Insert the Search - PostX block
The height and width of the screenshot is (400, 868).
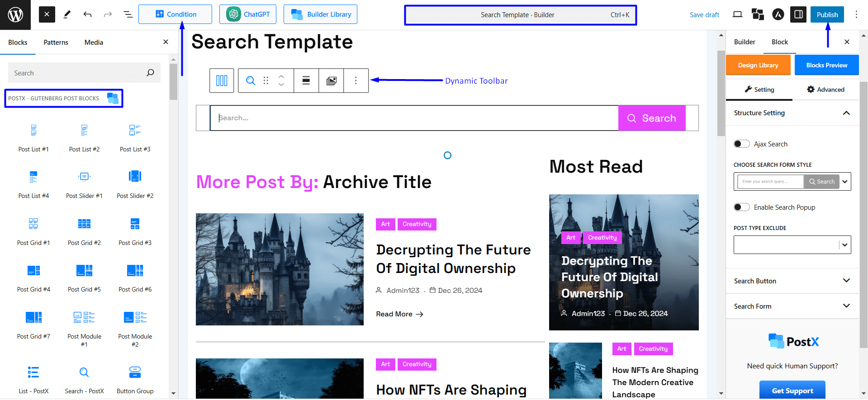click(x=84, y=380)
